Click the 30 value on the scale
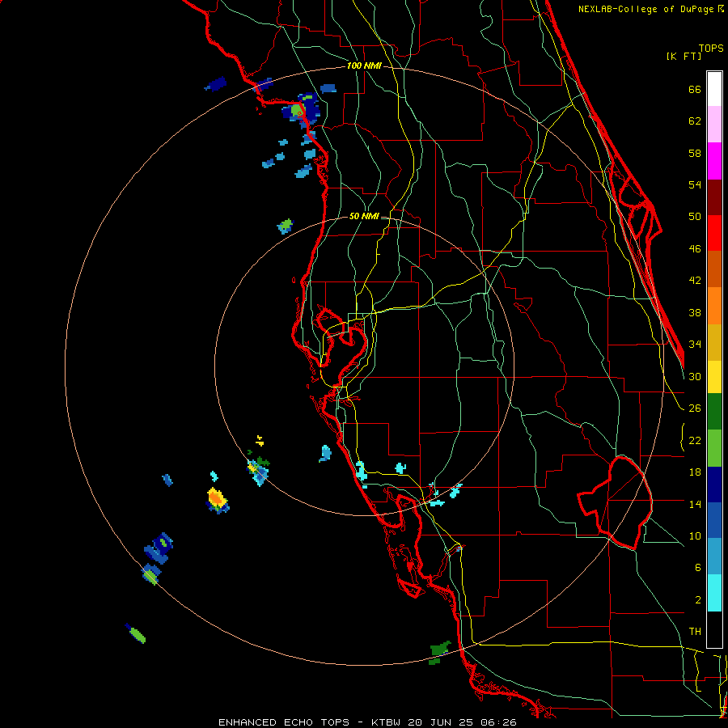Screen dimensions: 728x728 click(x=694, y=376)
